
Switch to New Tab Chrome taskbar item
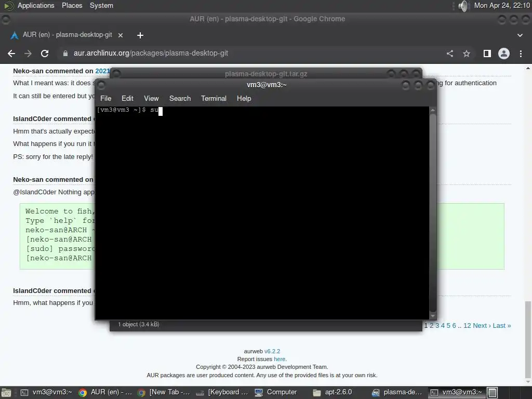(x=164, y=393)
